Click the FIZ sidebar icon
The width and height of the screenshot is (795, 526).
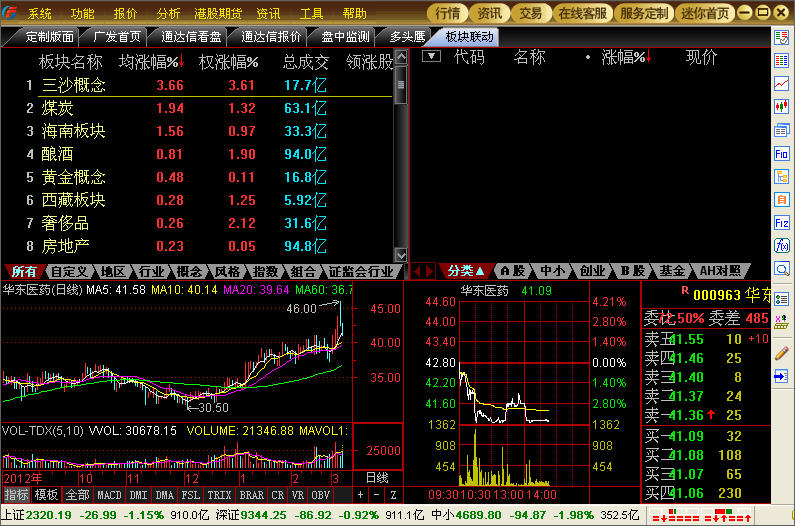(781, 222)
